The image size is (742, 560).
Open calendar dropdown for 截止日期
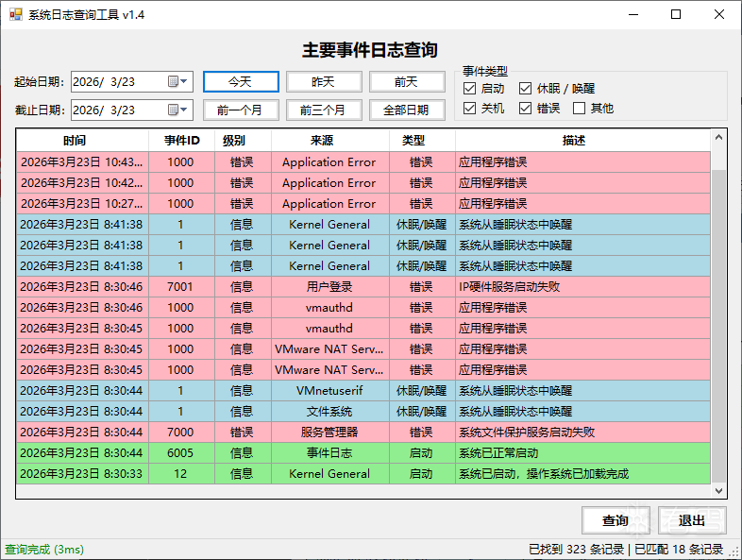tap(178, 110)
